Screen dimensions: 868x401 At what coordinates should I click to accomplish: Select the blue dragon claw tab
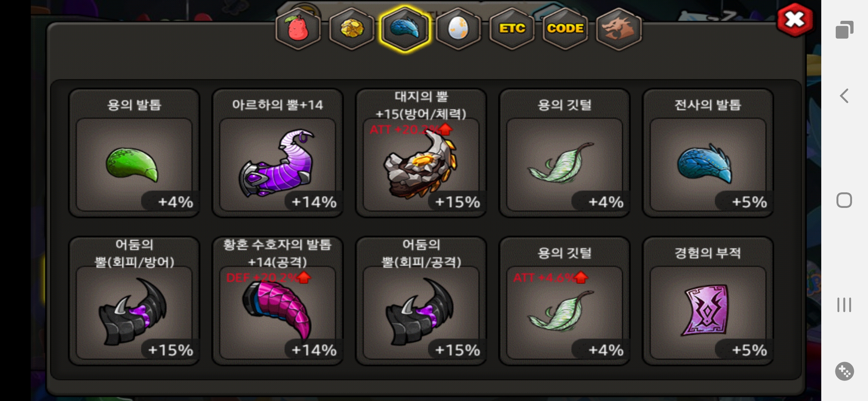pos(405,29)
